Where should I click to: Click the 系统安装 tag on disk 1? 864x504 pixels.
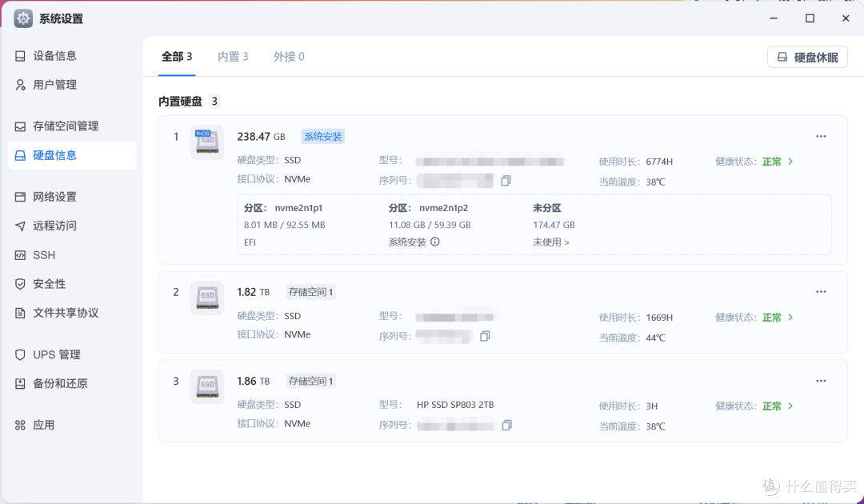(x=323, y=137)
